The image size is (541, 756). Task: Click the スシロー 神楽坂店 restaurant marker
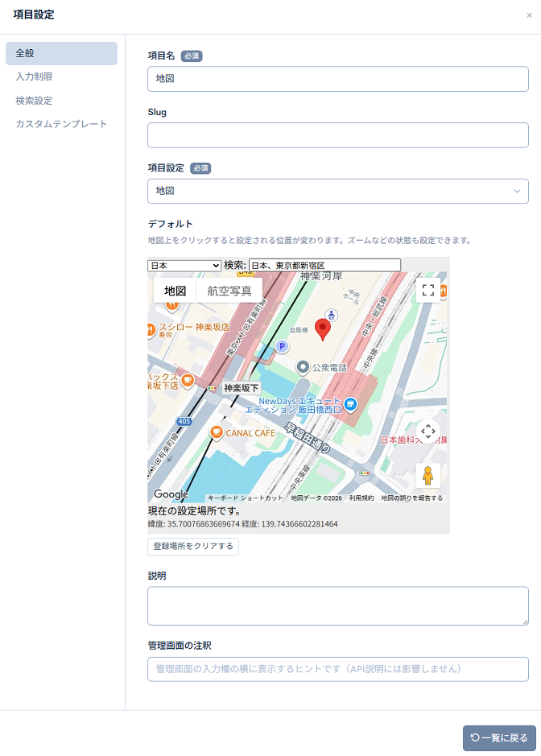coord(151,330)
